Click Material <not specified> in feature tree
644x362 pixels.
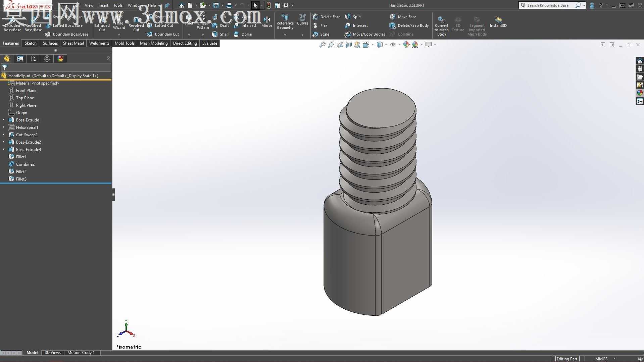point(37,83)
